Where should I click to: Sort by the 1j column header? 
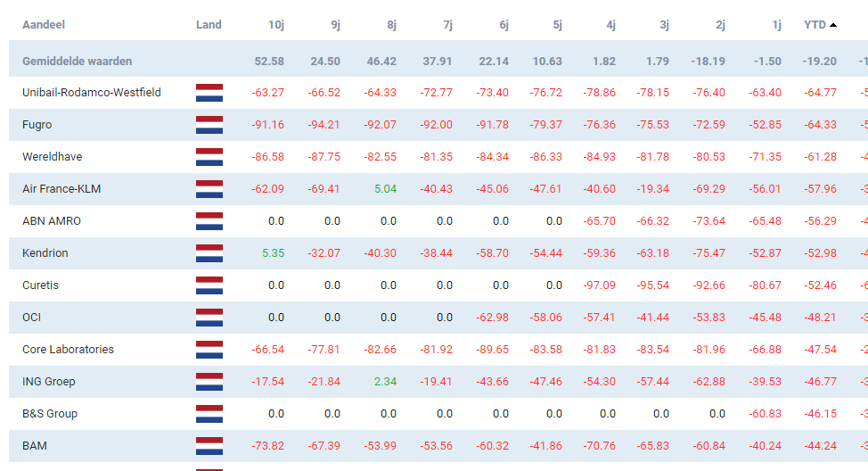tap(777, 24)
